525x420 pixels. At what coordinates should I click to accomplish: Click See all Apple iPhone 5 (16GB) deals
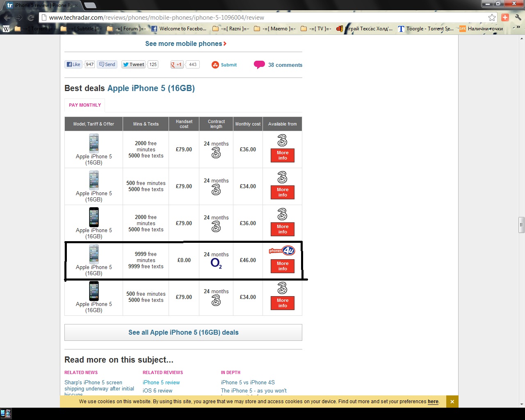point(183,333)
